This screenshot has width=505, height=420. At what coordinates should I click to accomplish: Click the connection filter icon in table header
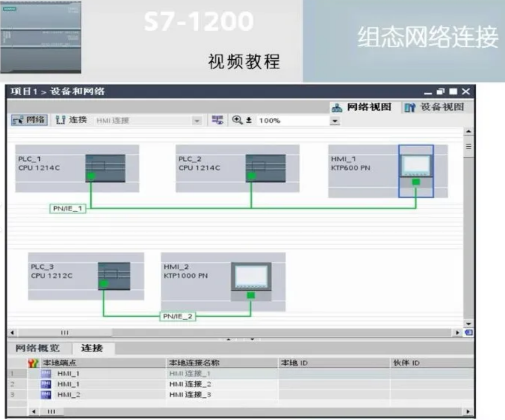pos(33,363)
